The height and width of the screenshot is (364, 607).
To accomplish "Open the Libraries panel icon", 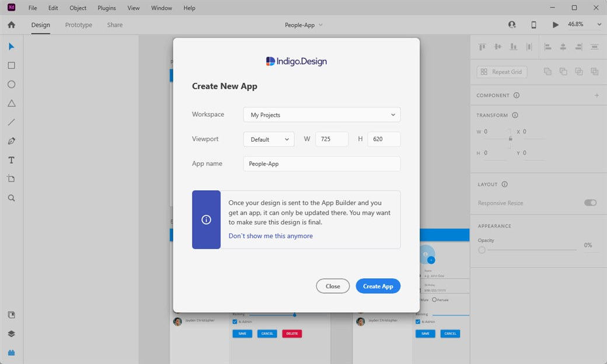I will (12, 315).
